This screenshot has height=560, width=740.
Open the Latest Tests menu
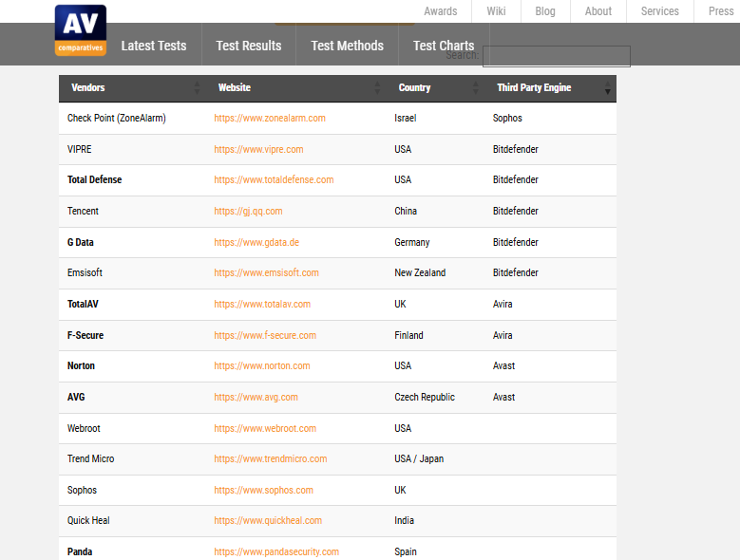[154, 46]
